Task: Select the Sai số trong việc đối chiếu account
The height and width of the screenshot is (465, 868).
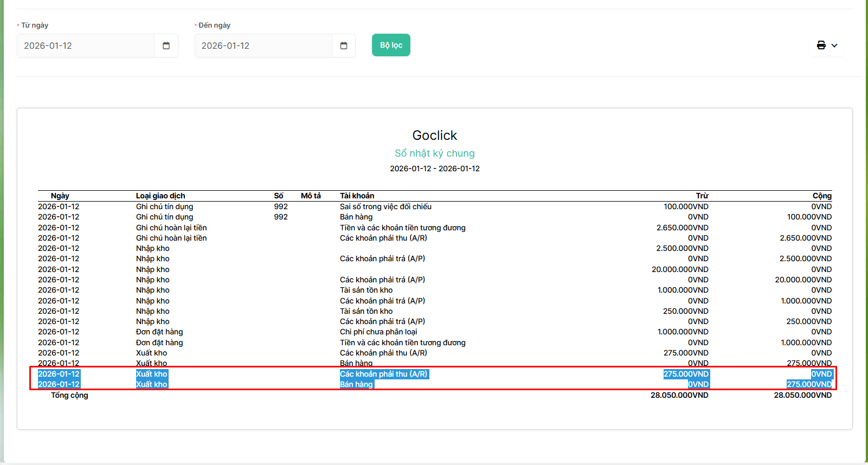Action: point(385,206)
